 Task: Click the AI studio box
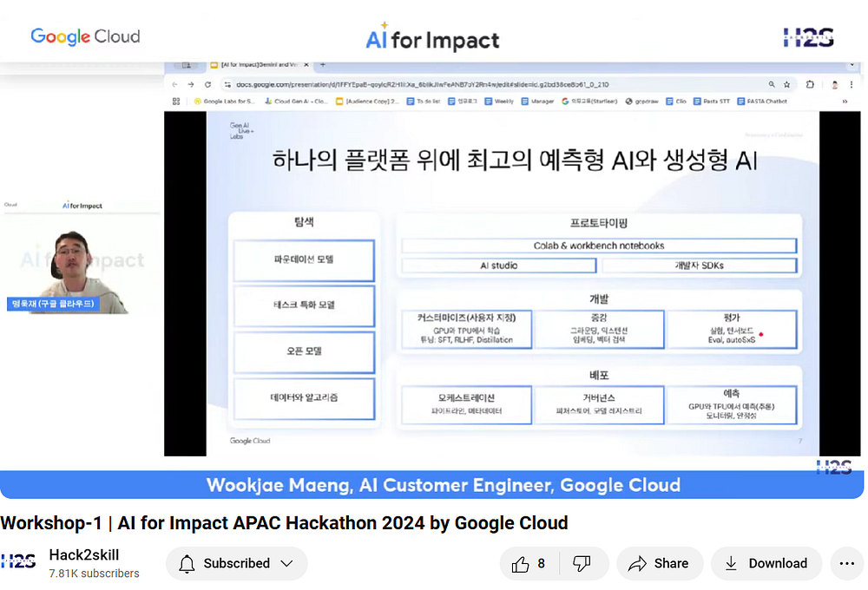tap(499, 265)
